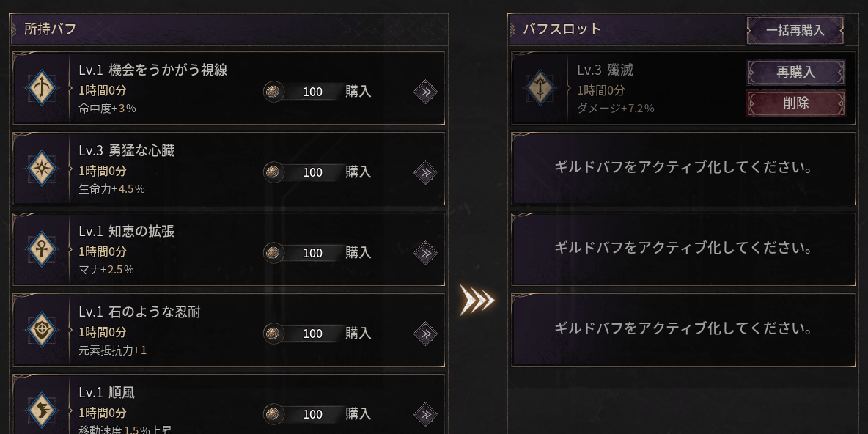The image size is (868, 434).
Task: Click the 100 price field for 勇猛な心臓
Action: point(313,172)
